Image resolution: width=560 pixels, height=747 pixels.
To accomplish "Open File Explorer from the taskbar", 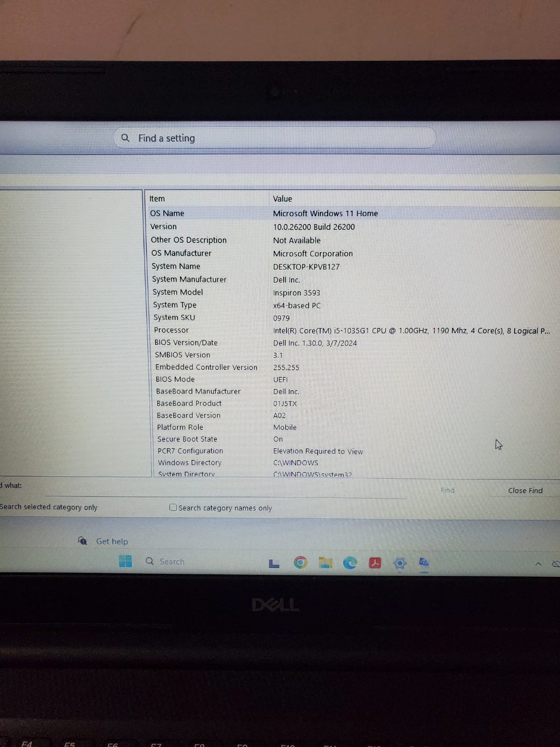I will coord(325,562).
